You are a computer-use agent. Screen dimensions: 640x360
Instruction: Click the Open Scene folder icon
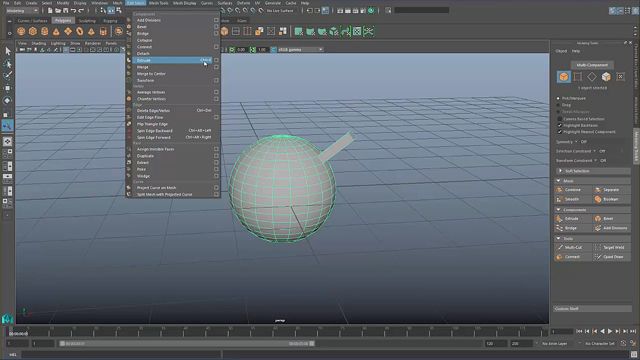58,11
